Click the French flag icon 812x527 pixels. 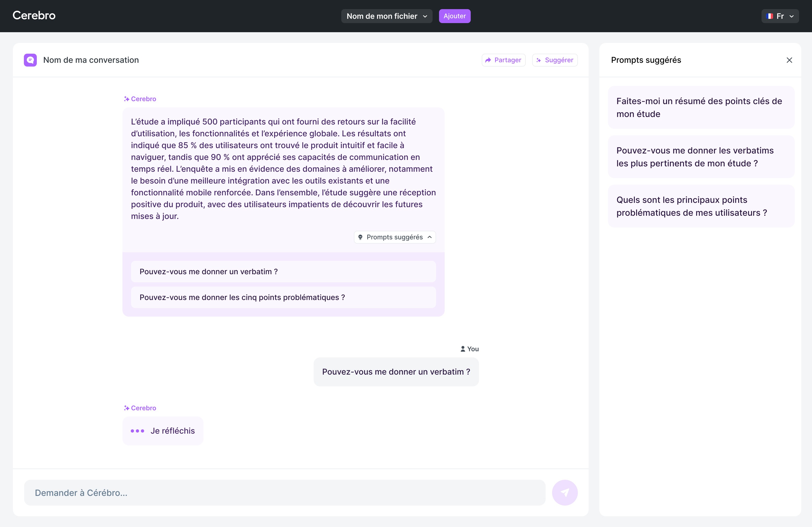pyautogui.click(x=769, y=16)
